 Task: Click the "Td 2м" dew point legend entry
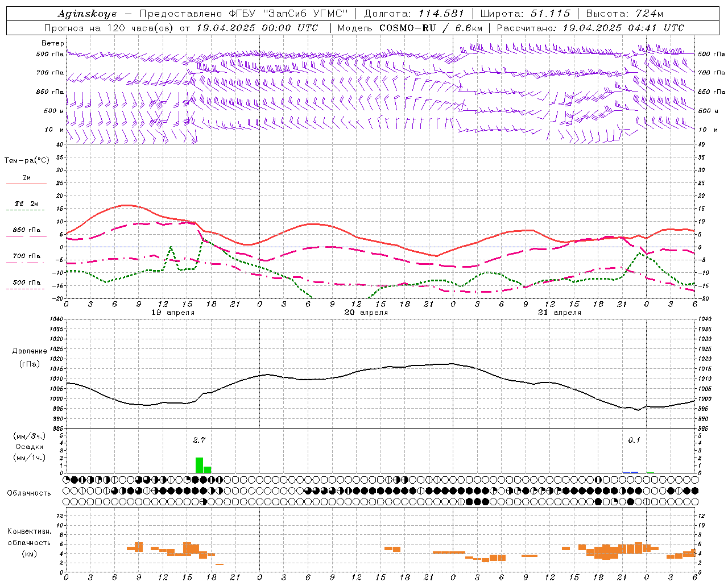pos(27,203)
